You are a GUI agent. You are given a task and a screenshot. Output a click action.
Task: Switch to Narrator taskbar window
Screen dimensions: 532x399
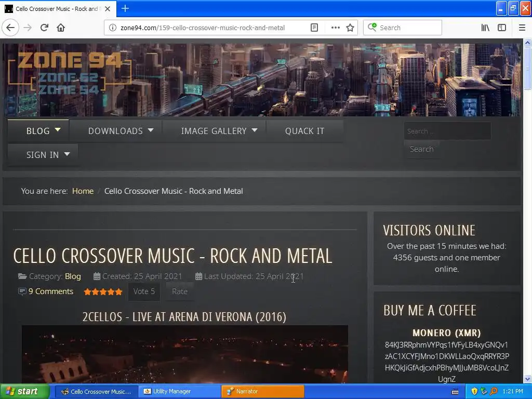[x=262, y=392]
